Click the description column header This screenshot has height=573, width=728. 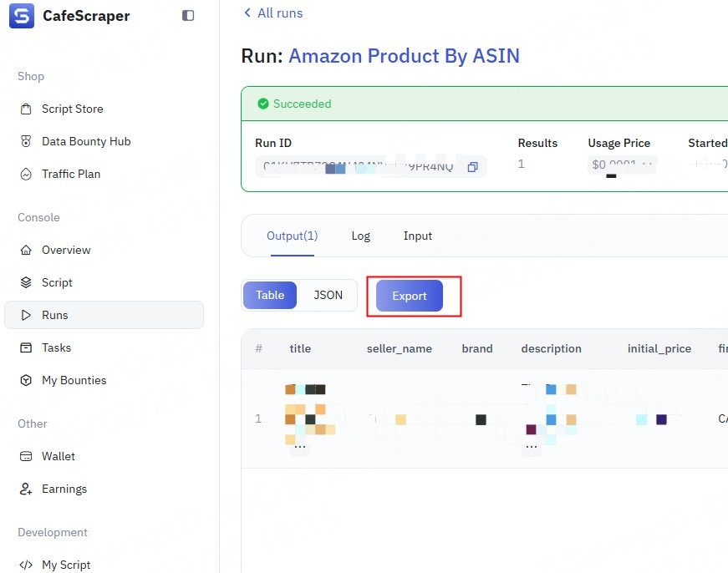(551, 348)
